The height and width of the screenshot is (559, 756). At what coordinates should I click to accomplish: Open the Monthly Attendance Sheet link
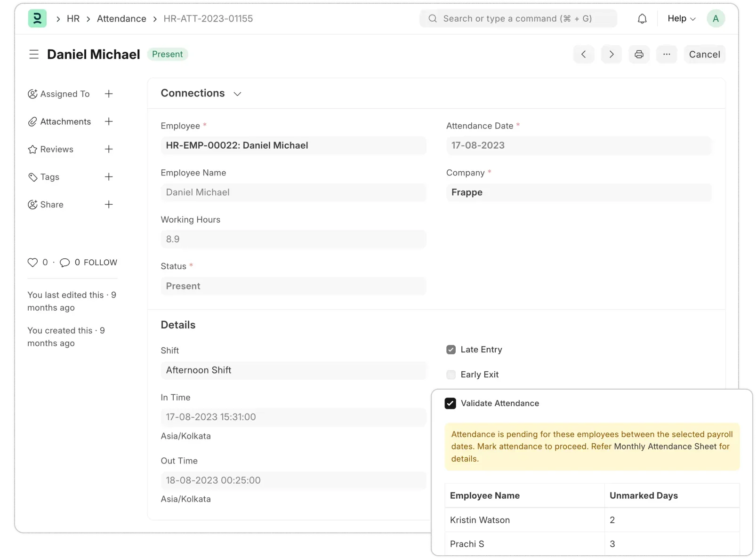(666, 447)
